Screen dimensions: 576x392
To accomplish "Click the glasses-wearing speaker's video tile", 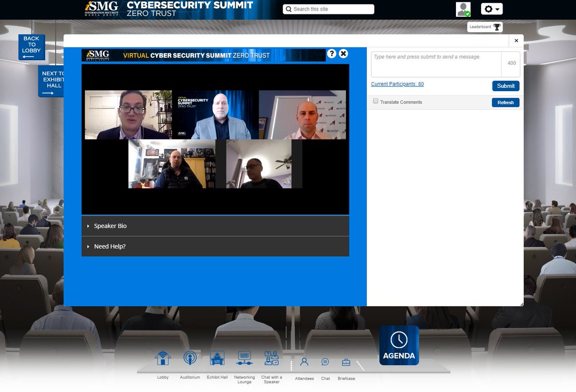I will coord(128,115).
